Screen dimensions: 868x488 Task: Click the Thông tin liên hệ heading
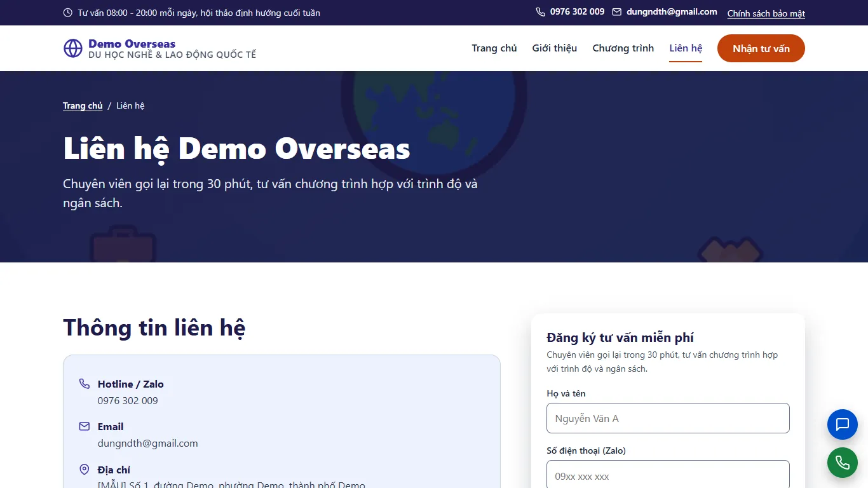pos(154,328)
